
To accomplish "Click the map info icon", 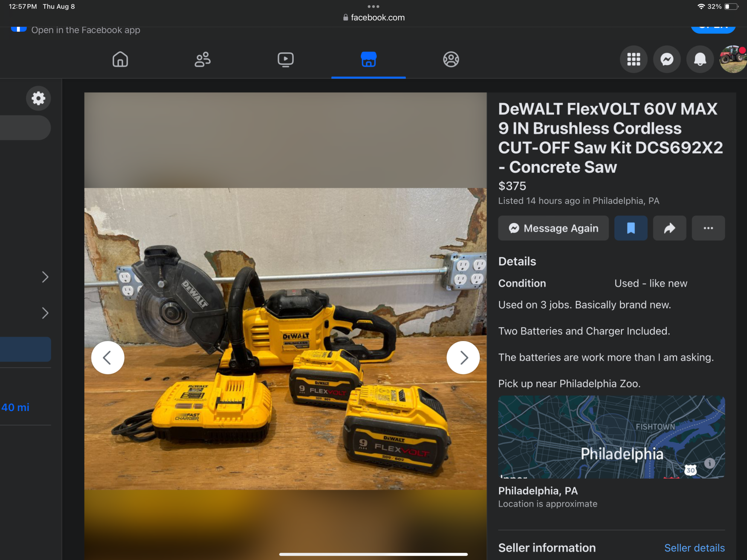I will (709, 463).
